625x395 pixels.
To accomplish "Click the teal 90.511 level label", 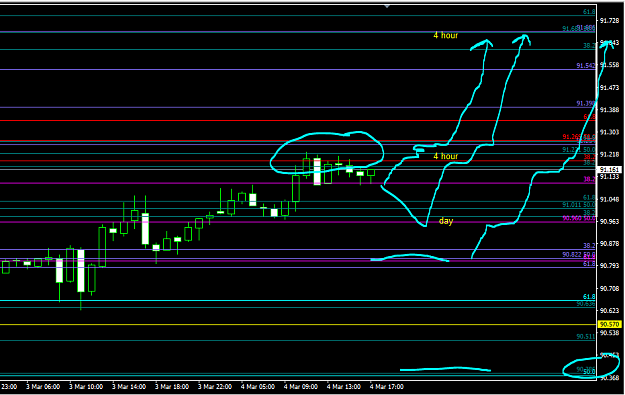I will click(x=586, y=336).
